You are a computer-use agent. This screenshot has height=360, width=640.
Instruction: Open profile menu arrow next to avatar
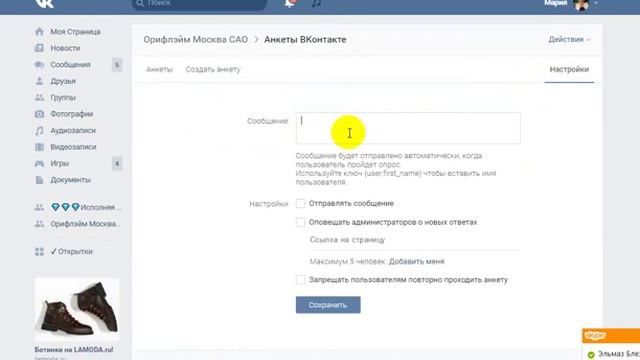click(596, 3)
